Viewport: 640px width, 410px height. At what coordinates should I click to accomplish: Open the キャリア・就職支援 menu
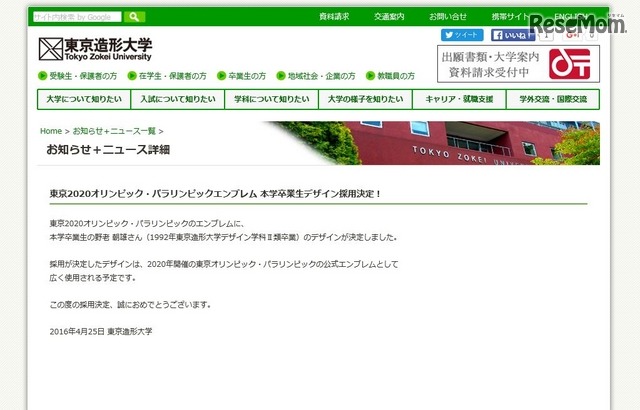[459, 99]
